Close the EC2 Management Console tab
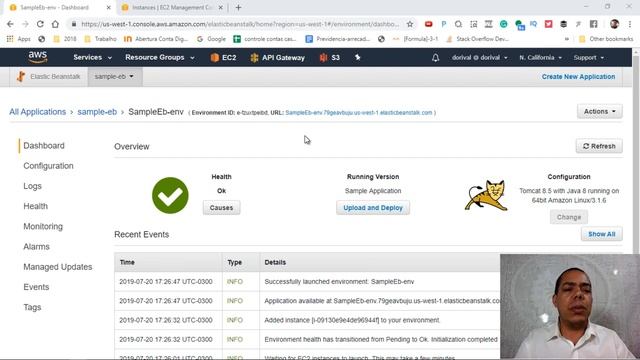Viewport: 640px width, 360px height. (x=221, y=7)
